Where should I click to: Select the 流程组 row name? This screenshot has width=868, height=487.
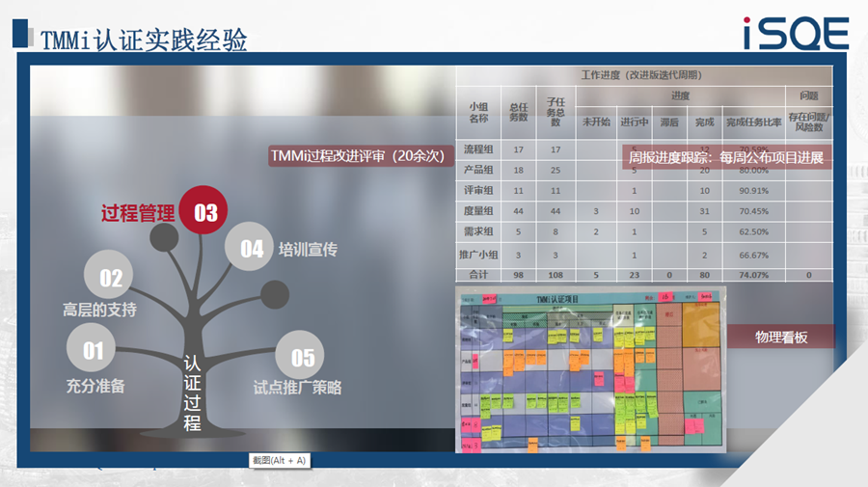(x=478, y=149)
